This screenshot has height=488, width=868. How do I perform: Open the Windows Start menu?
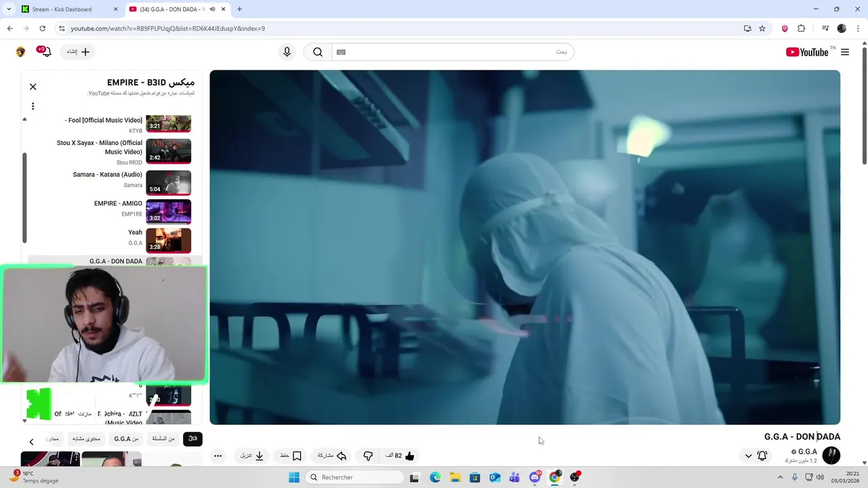pyautogui.click(x=294, y=477)
